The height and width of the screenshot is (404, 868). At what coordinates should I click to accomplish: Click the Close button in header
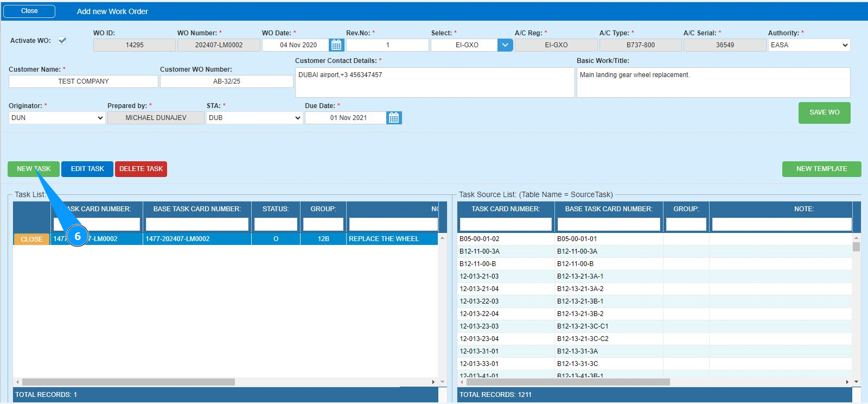click(29, 11)
